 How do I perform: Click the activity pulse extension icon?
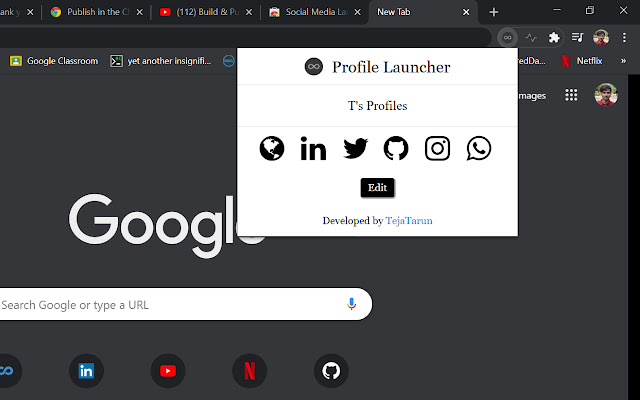click(x=531, y=38)
